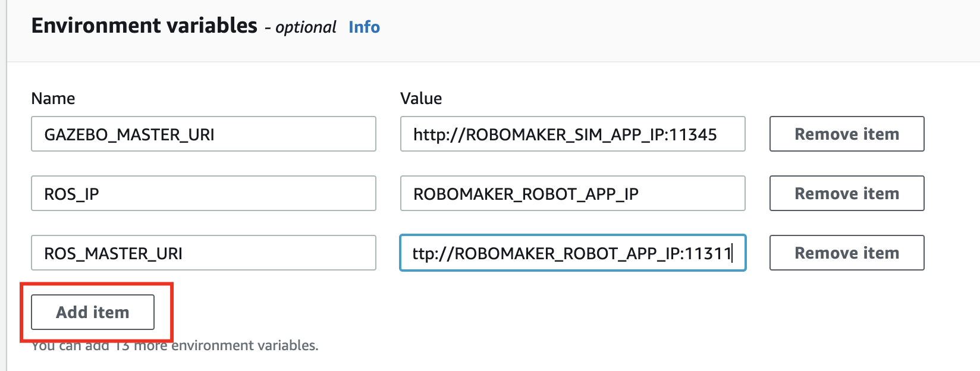The width and height of the screenshot is (980, 371).
Task: Click the value field containing ROBOMAKER_SIM_APP_IP:11345
Action: 572,134
